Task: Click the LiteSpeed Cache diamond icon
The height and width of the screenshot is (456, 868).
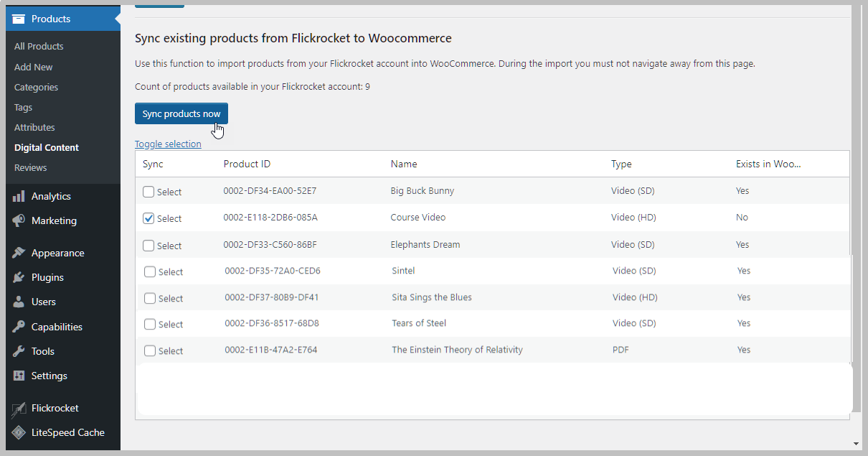Action: pos(19,432)
